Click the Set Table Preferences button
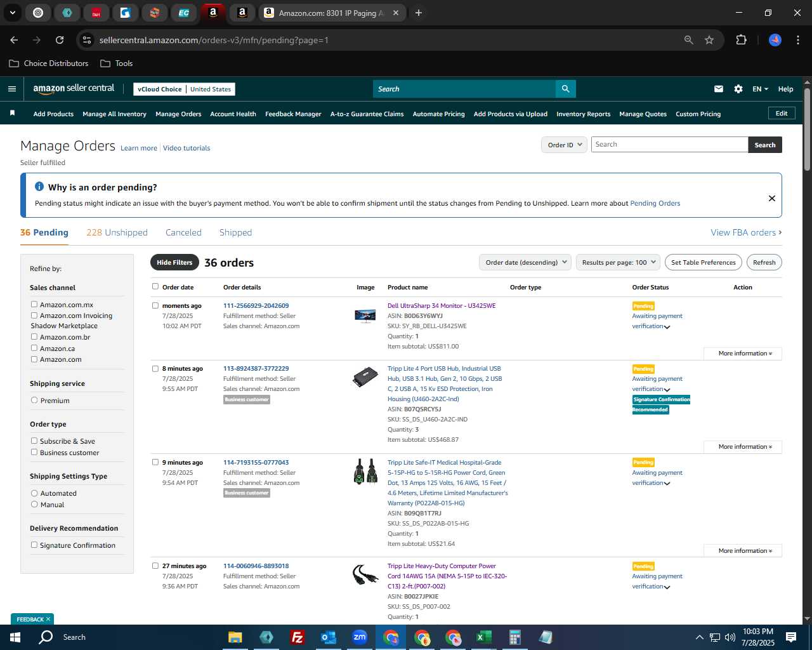Viewport: 812px width, 650px height. [x=704, y=262]
